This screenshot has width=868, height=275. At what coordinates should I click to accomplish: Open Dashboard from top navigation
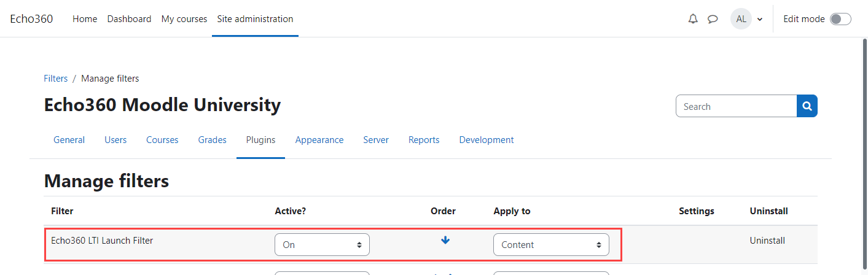point(129,19)
